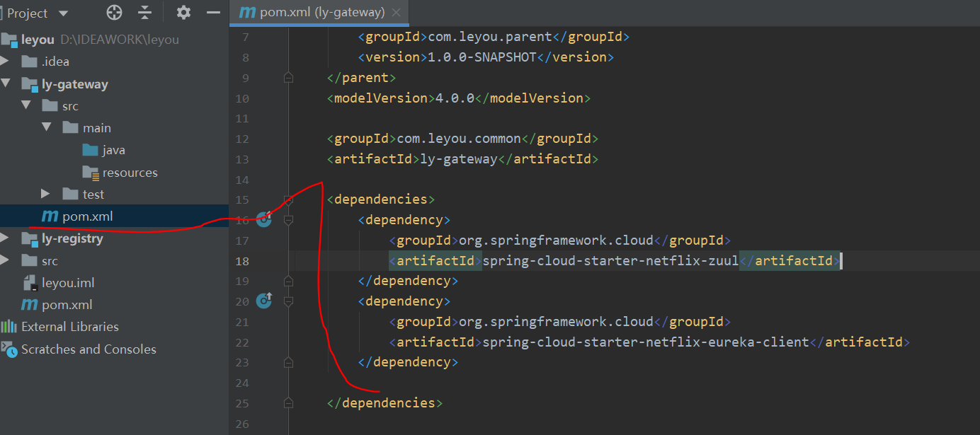Expand the .idea folder
This screenshot has height=435, width=980.
point(6,62)
